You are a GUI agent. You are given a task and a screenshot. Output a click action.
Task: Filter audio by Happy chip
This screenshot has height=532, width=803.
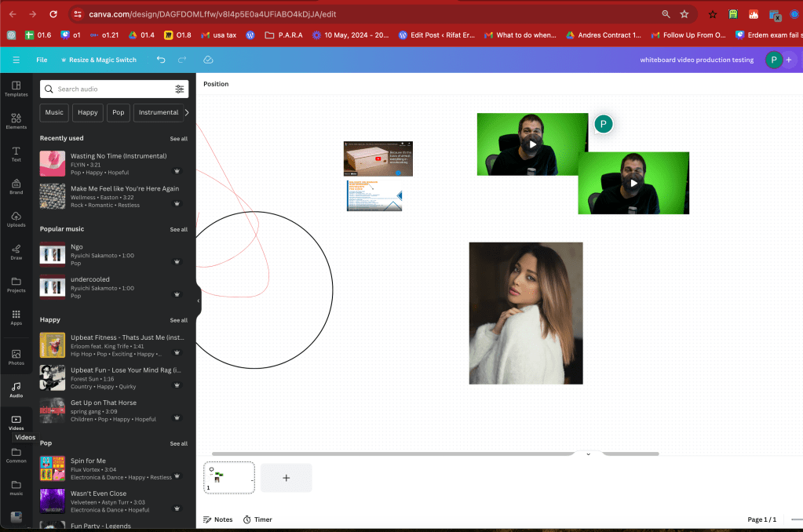point(88,113)
